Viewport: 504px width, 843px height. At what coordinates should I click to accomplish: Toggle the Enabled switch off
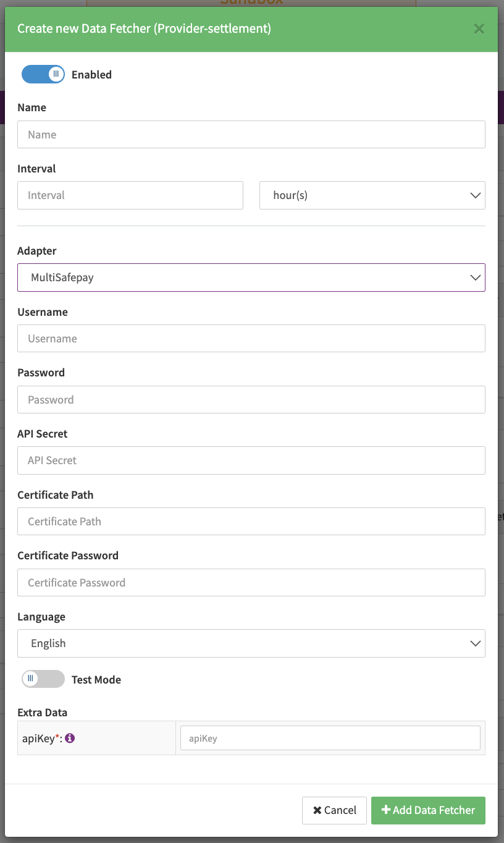[43, 75]
